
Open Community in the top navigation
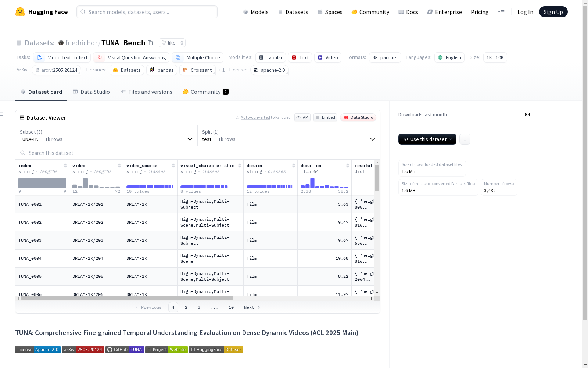[370, 12]
